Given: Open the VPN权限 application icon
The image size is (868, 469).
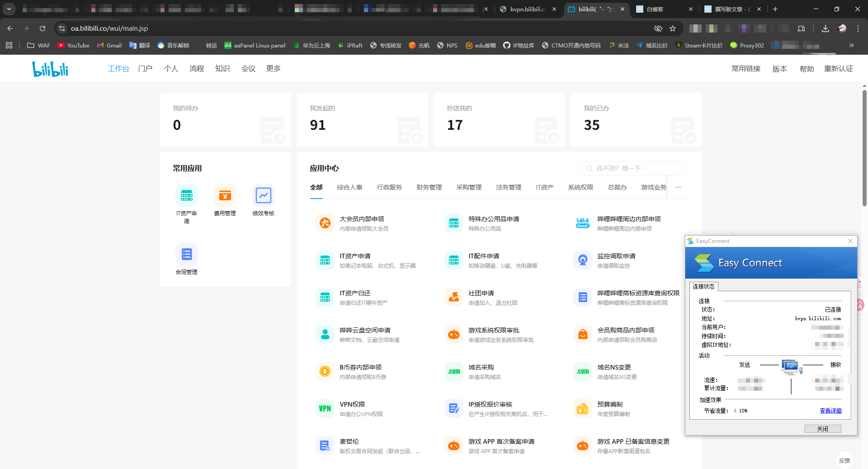Looking at the screenshot, I should coord(325,409).
